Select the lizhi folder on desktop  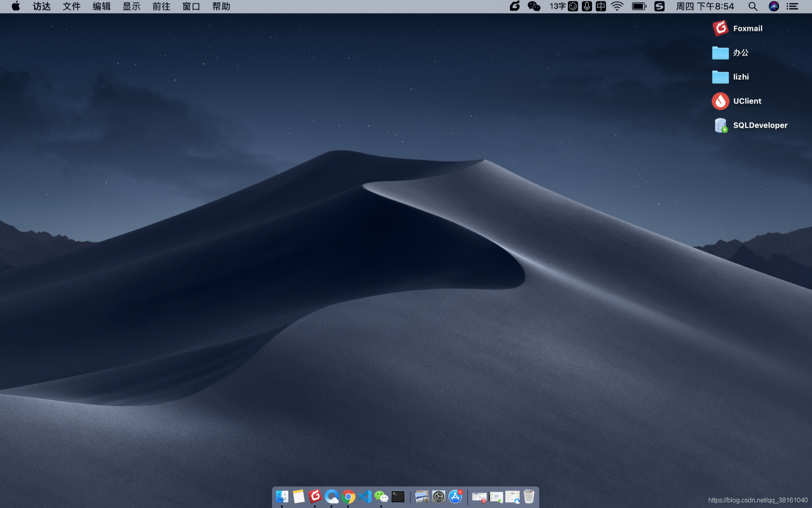(721, 77)
